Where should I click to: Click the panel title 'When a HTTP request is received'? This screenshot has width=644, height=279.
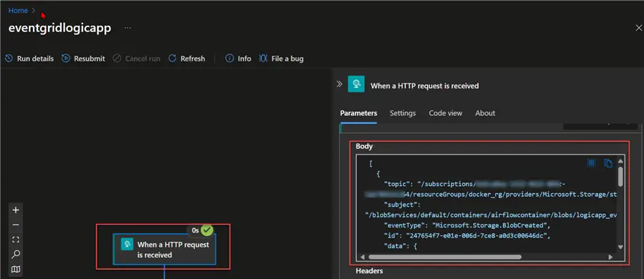point(424,86)
